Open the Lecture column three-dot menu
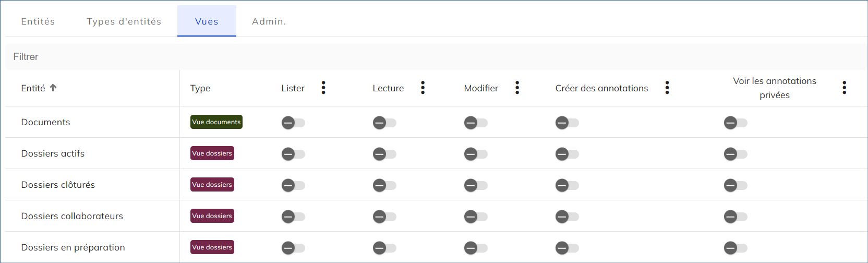The width and height of the screenshot is (868, 263). 423,88
